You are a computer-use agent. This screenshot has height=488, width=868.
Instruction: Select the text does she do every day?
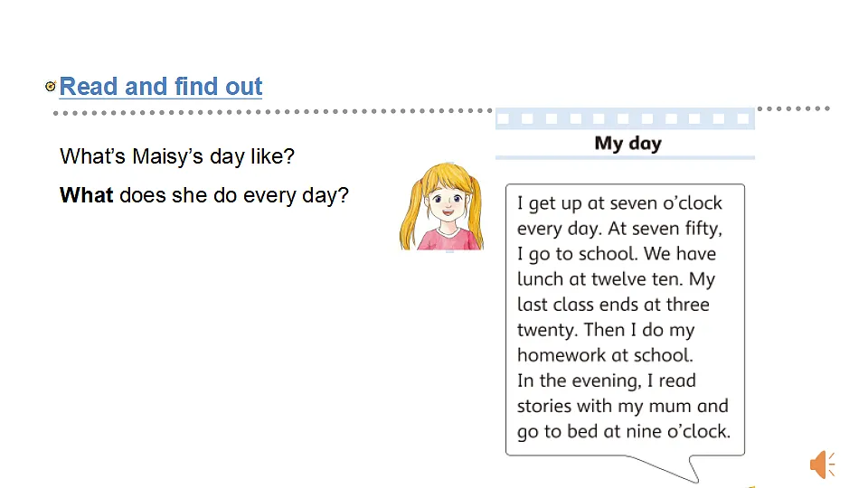click(x=234, y=196)
